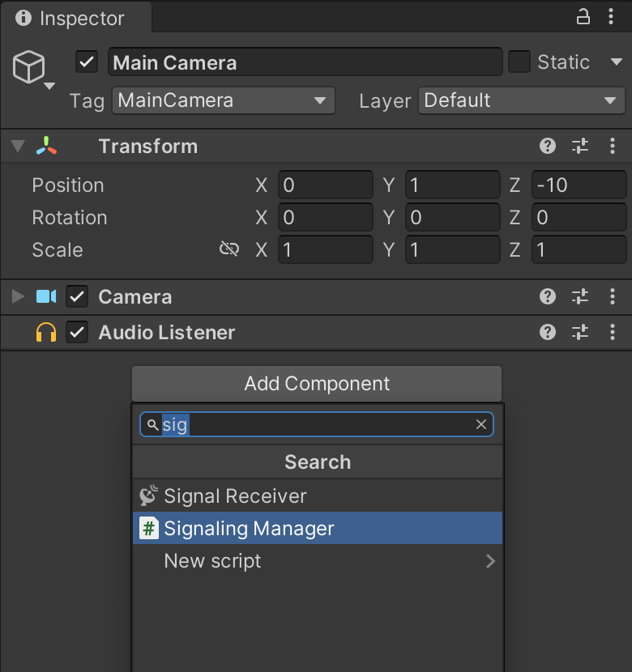Select Signaling Manager script result

318,528
